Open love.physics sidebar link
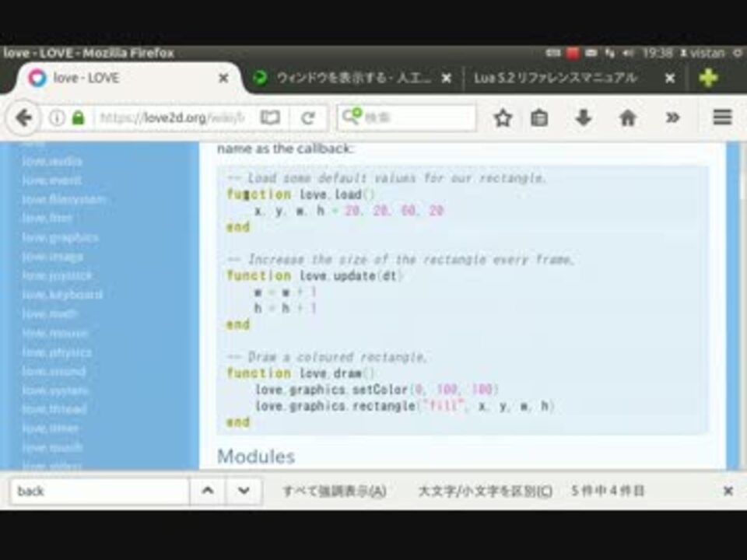This screenshot has height=560, width=747. coord(57,352)
